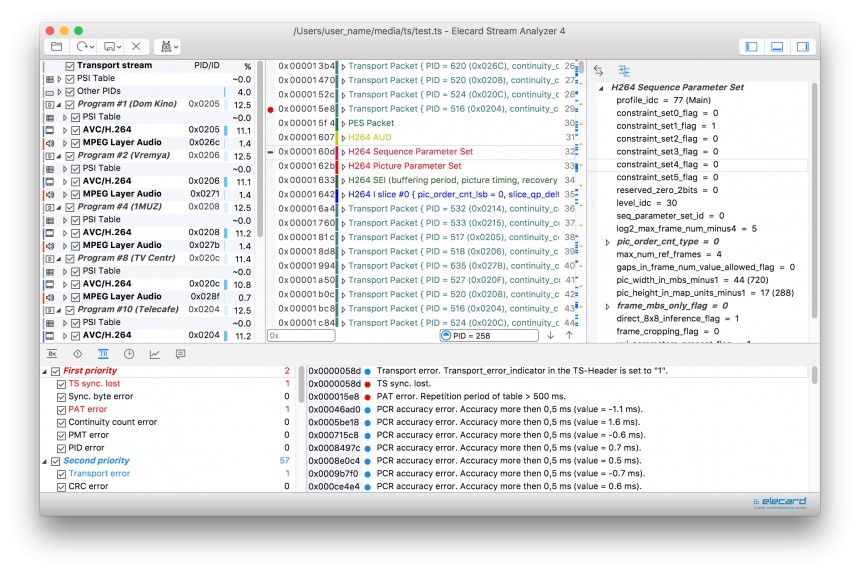Toggle the right panel layout button
This screenshot has width=860, height=573.
[802, 46]
